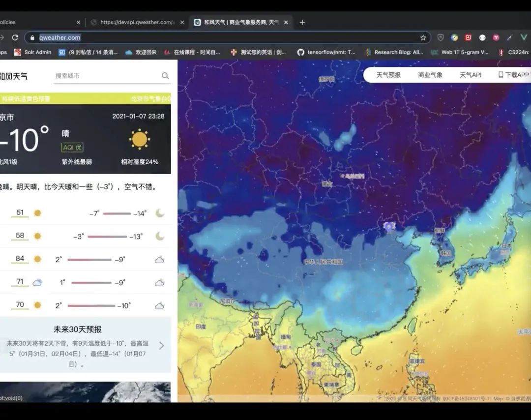Close the devapi.qweather.com tab
Screen dimensions: 531x420
point(182,22)
